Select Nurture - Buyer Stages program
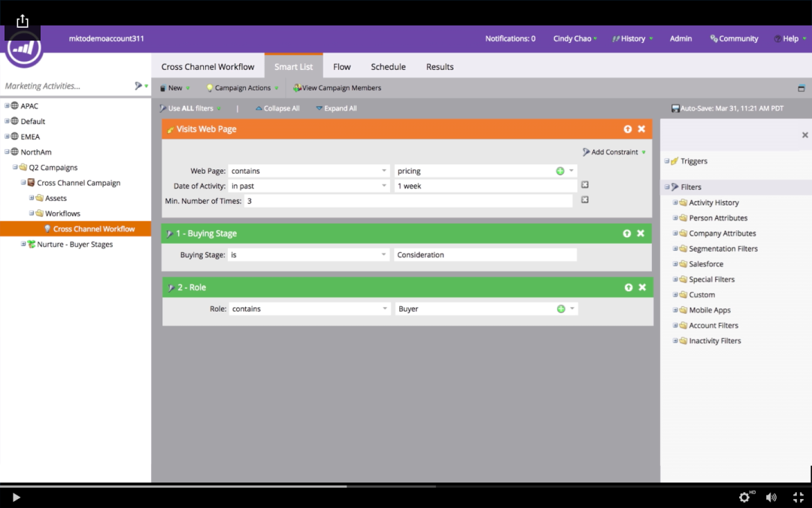The width and height of the screenshot is (812, 508). 74,244
